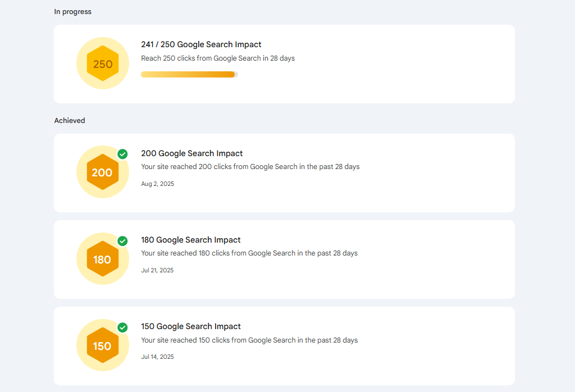
Task: Click the 200 hexagon badge icon
Action: point(103,172)
